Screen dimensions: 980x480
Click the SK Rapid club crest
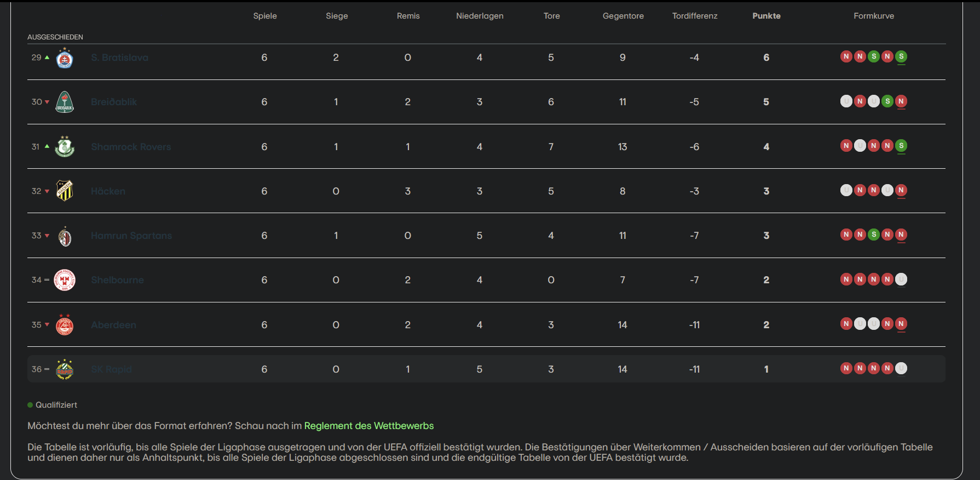[65, 369]
